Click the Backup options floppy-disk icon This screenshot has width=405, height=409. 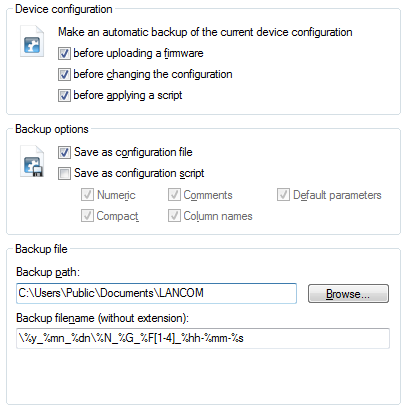click(x=32, y=161)
